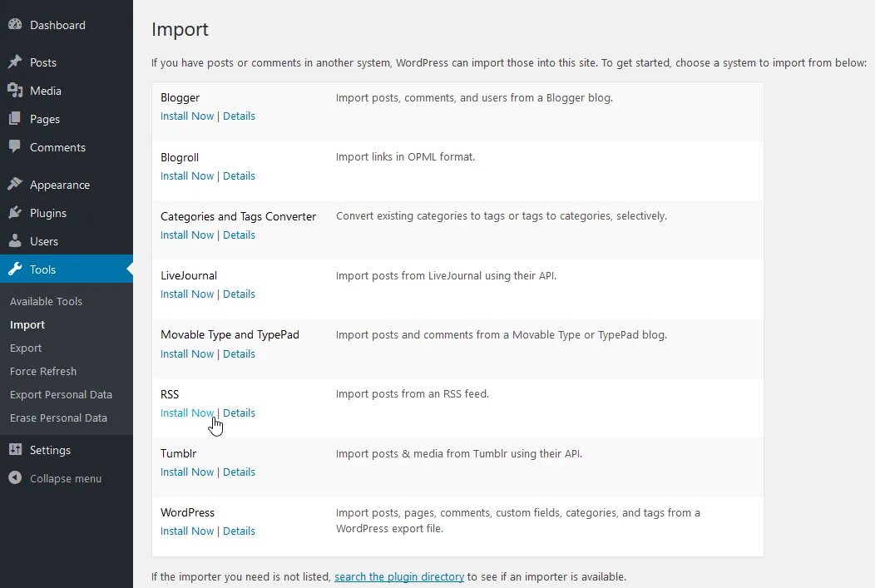Screen dimensions: 875x588
Task: Open search the plugin directory link
Action: (x=398, y=576)
